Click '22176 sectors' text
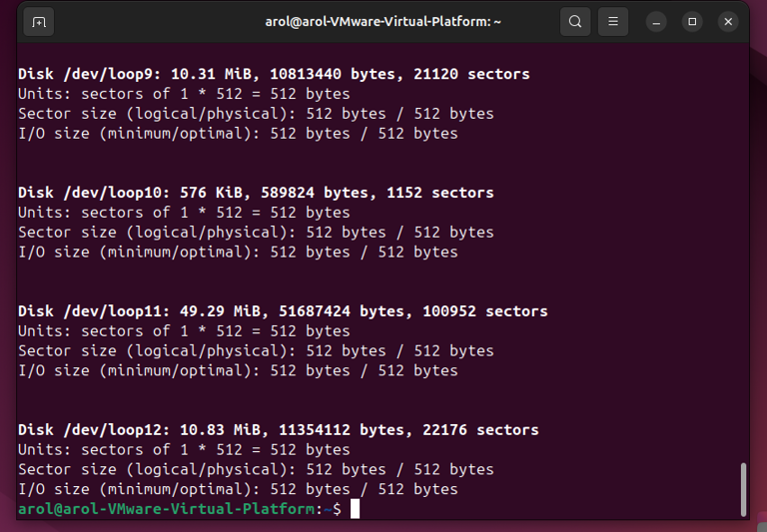This screenshot has width=767, height=532. [480, 430]
